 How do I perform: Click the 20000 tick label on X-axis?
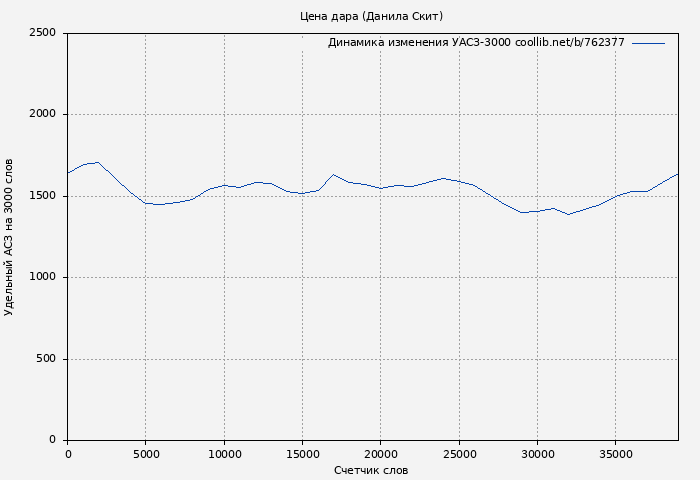(380, 454)
